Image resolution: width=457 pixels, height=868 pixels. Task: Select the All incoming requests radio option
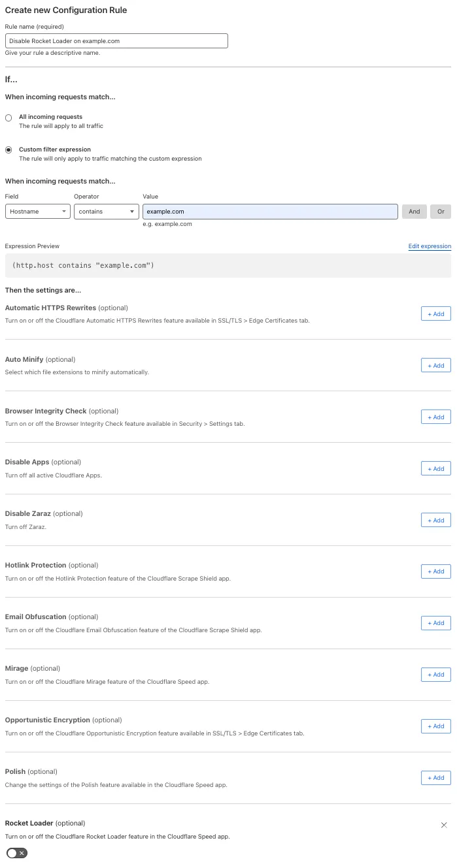pyautogui.click(x=8, y=118)
